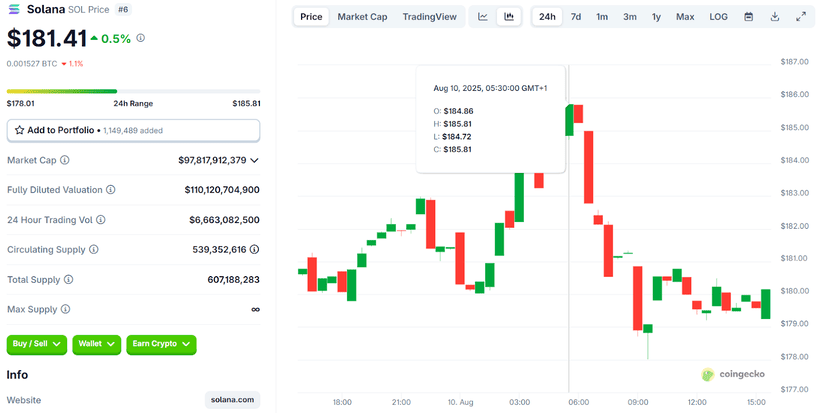Click the info icon next to Circulating Supply label

(94, 249)
